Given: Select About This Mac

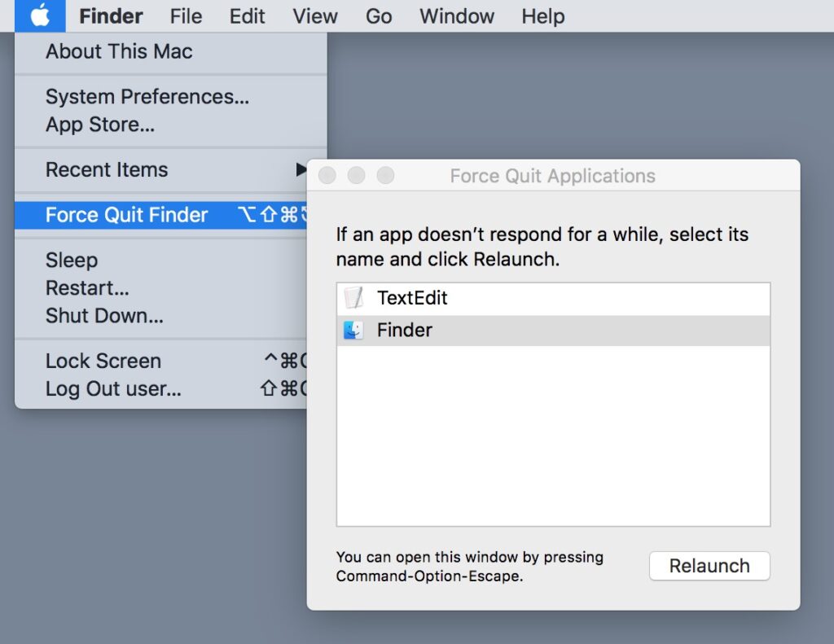Looking at the screenshot, I should [x=118, y=51].
